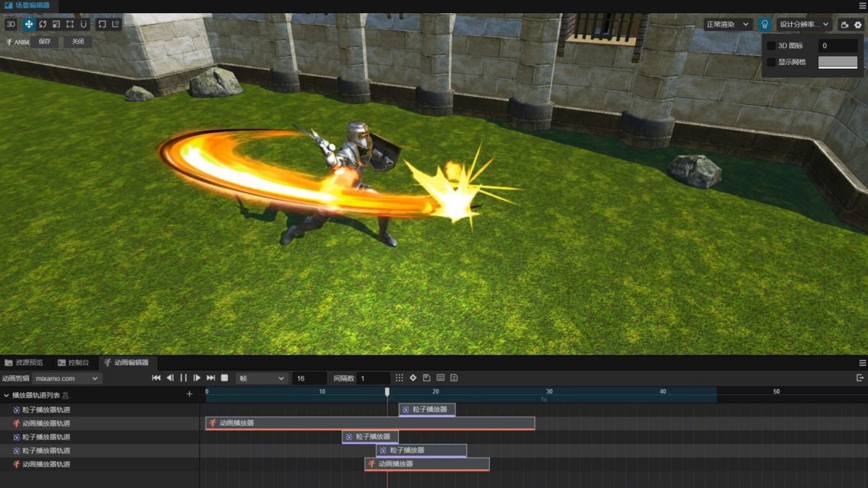
Task: Click the 关闭 button
Action: tap(78, 42)
